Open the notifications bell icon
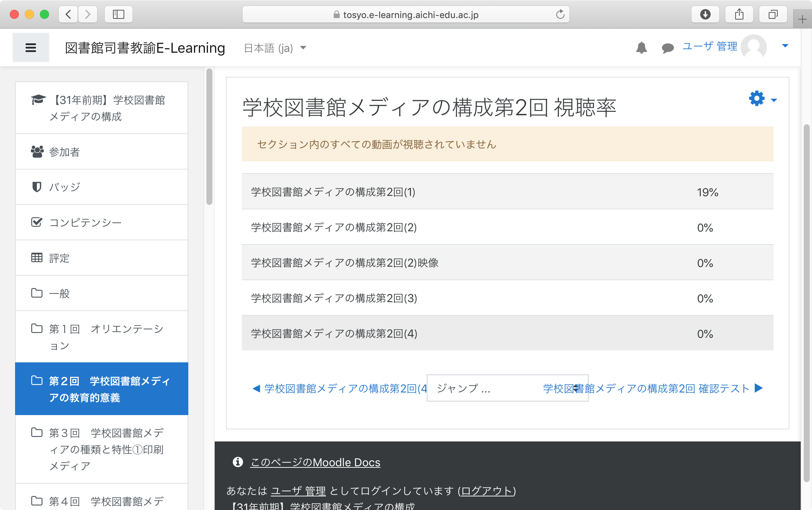Image resolution: width=812 pixels, height=510 pixels. click(641, 48)
